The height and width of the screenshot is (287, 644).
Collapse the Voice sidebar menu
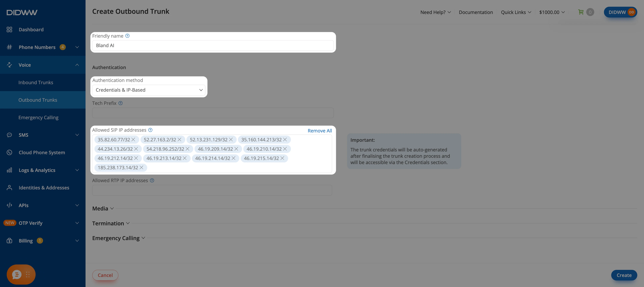point(43,65)
